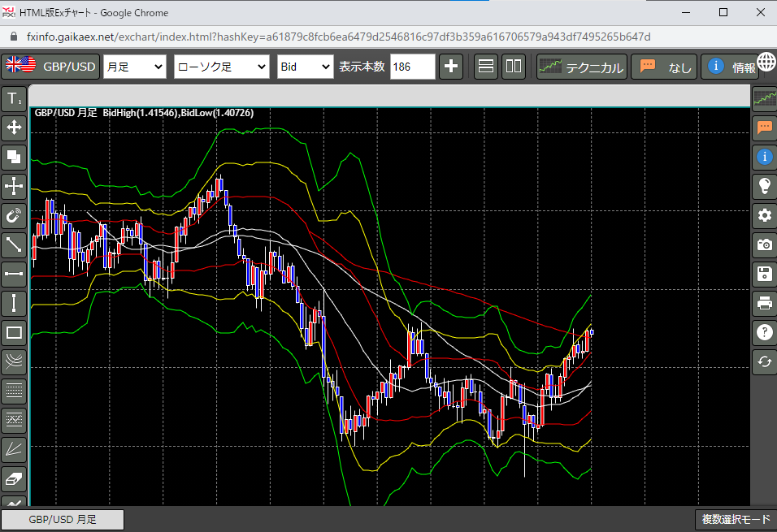This screenshot has width=777, height=532.
Task: Select the curved fan lines tool
Action: coord(14,361)
